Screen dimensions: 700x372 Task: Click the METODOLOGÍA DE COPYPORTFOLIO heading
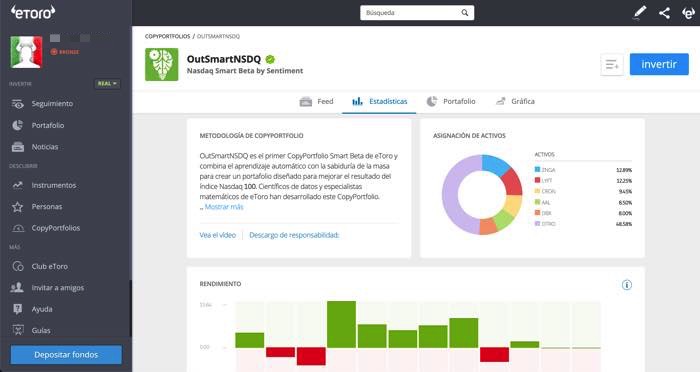pyautogui.click(x=251, y=135)
